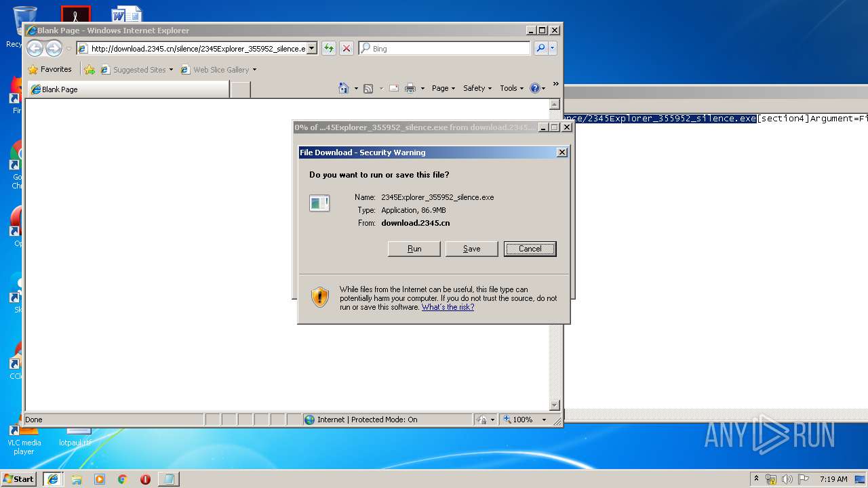Click the security shield warning icon
The width and height of the screenshot is (868, 488).
point(320,297)
